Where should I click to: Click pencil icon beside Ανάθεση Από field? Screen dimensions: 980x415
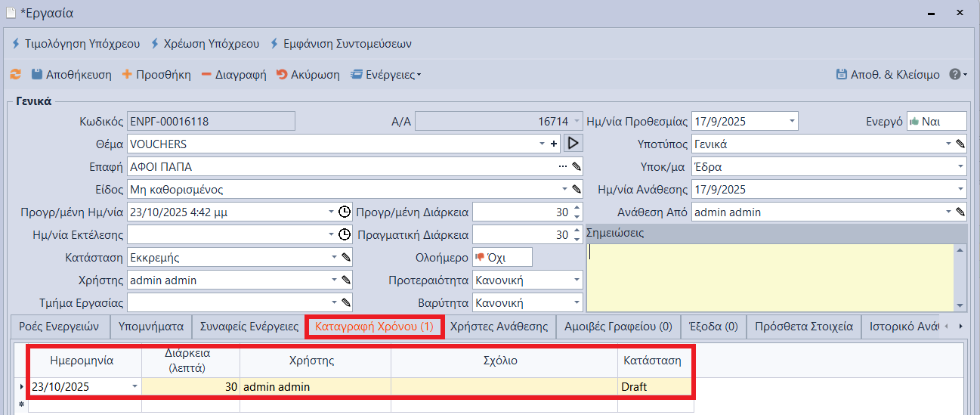[x=960, y=212]
